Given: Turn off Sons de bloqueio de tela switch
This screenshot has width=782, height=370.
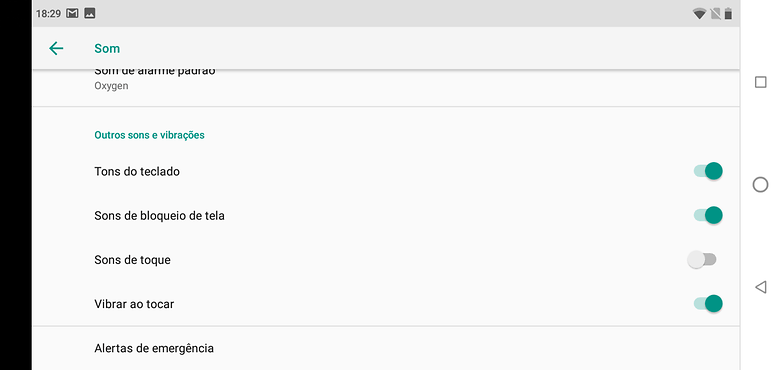Looking at the screenshot, I should (708, 215).
